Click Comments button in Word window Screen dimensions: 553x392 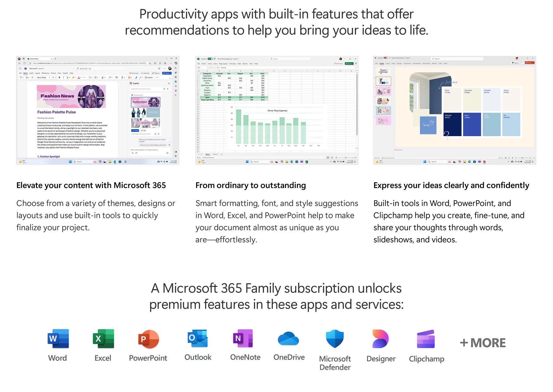[134, 73]
